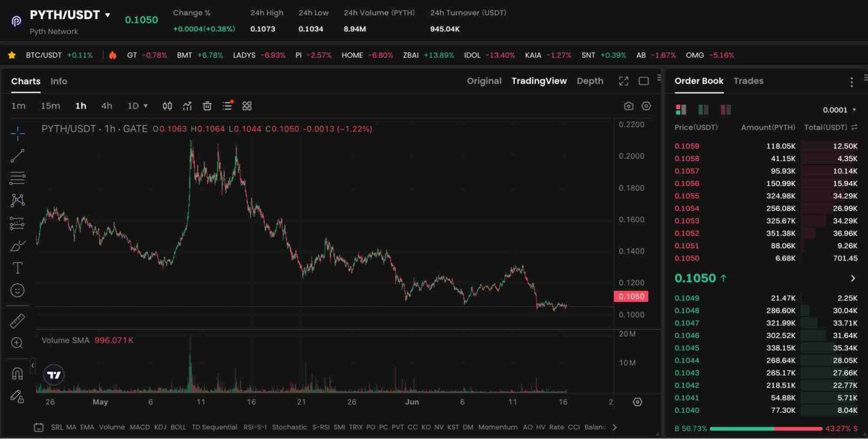Screen dimensions: 868x439
Task: Enable combined bids and asks view
Action: tap(681, 109)
